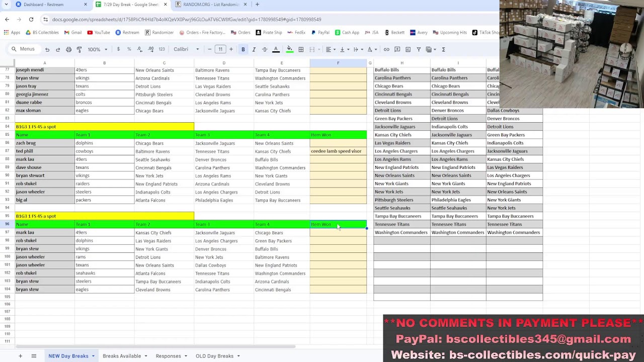
Task: Insert a chart
Action: (408, 49)
